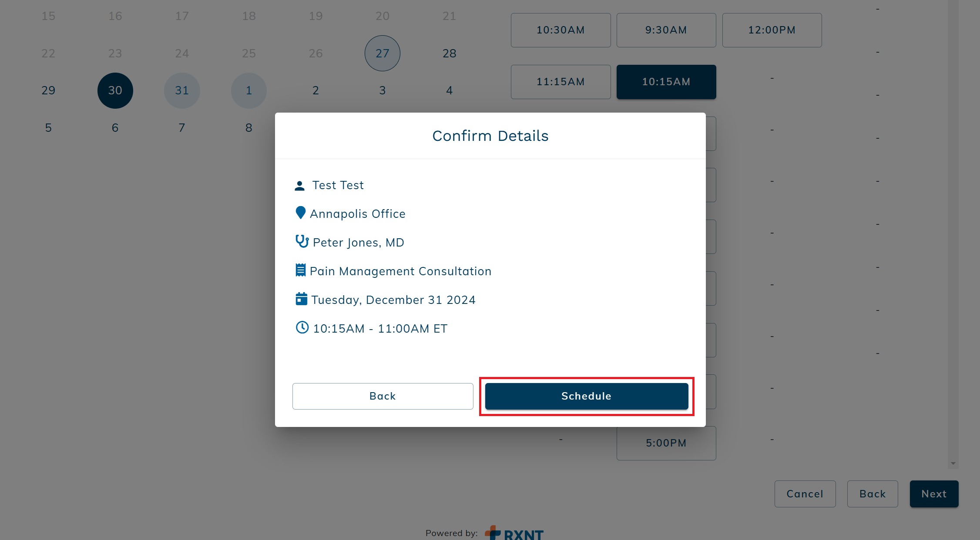980x540 pixels.
Task: Click the calendar icon beside Tuesday, December 31
Action: click(301, 299)
